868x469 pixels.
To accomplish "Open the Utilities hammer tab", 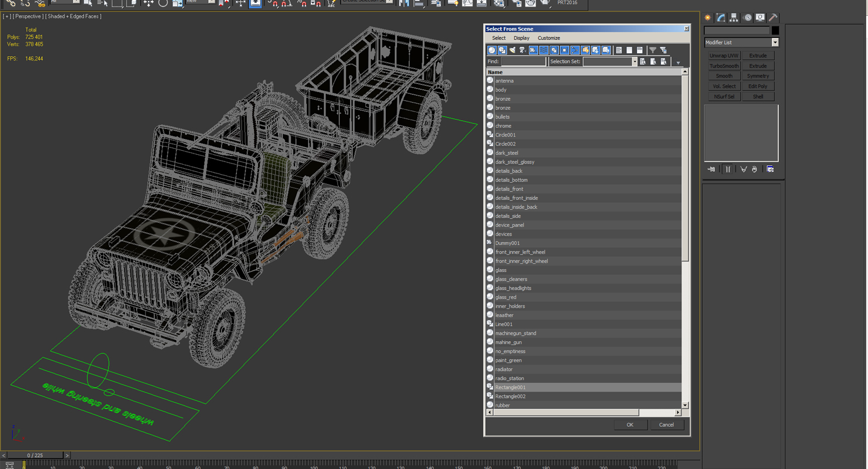I will click(773, 18).
